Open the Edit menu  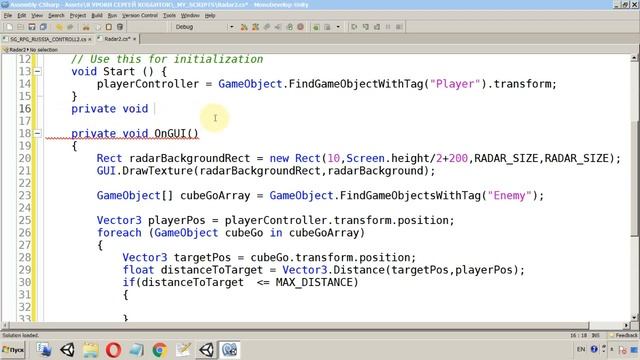22,16
